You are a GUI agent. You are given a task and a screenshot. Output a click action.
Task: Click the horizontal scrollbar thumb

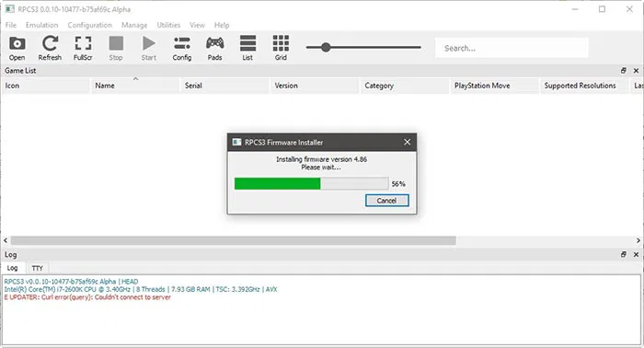click(x=234, y=240)
